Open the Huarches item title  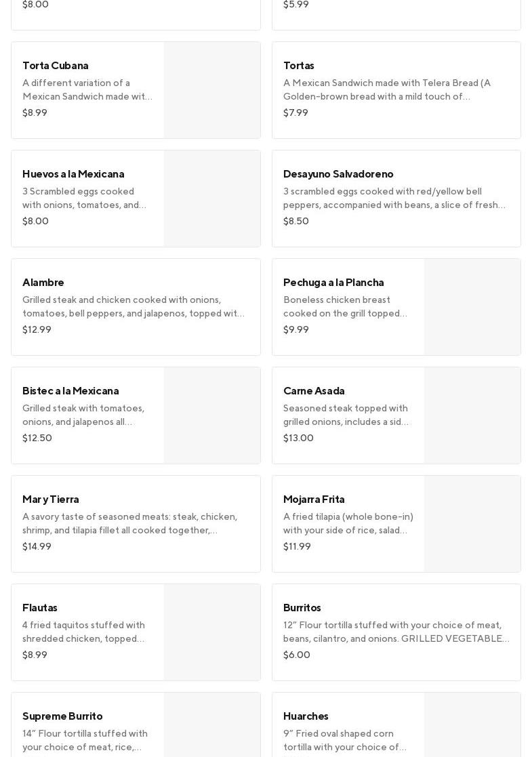tap(306, 716)
